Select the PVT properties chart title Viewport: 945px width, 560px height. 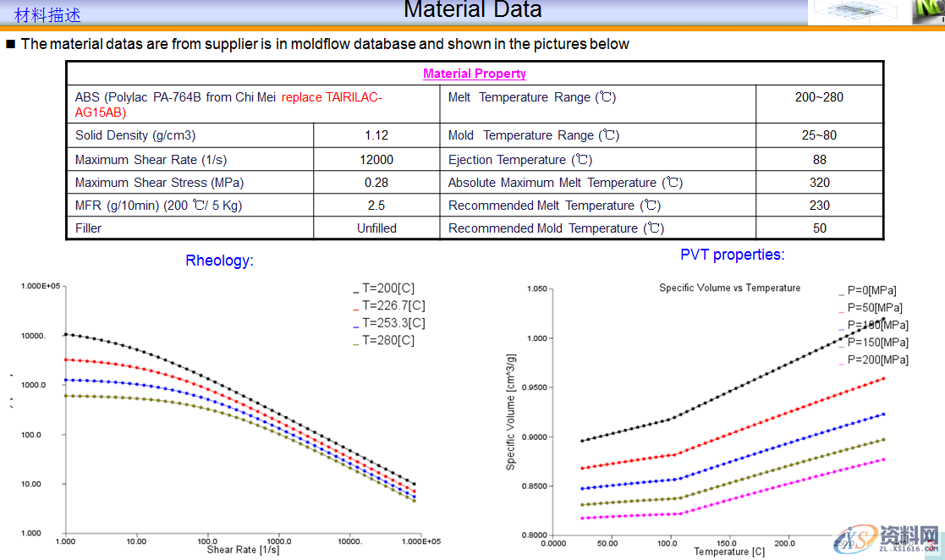click(732, 255)
